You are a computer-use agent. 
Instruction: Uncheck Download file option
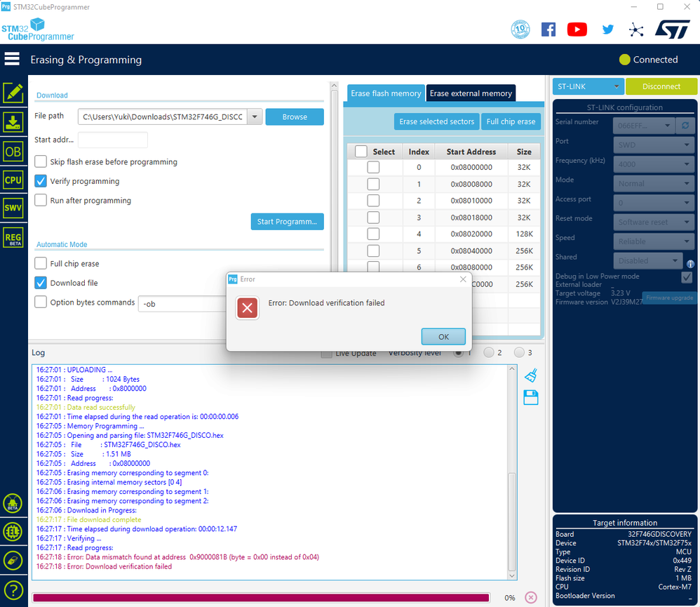pyautogui.click(x=41, y=283)
